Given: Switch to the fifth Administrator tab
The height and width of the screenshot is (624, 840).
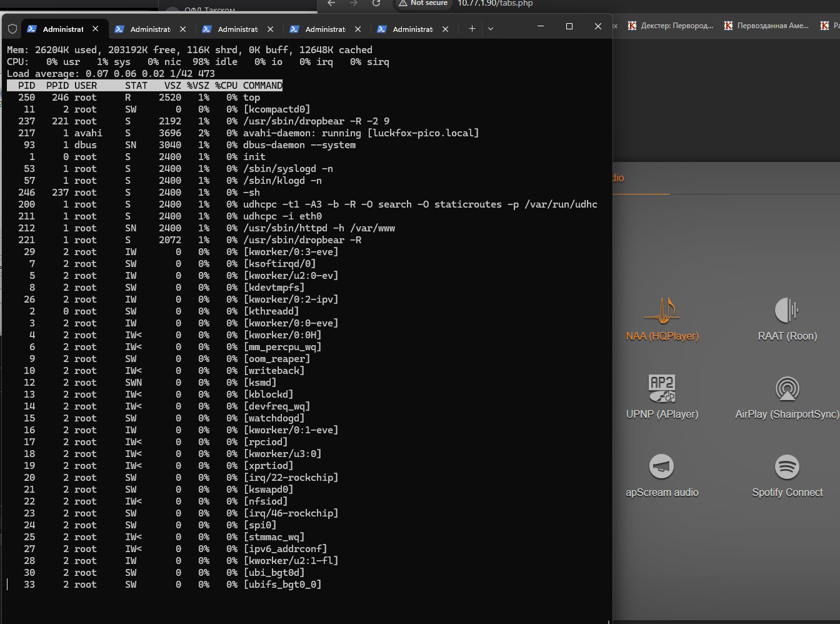Looking at the screenshot, I should [412, 29].
